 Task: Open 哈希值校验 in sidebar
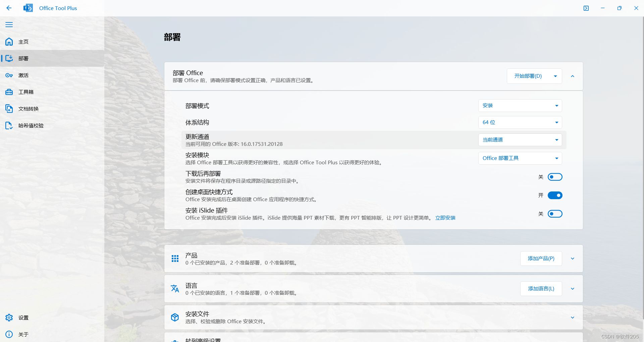point(52,125)
